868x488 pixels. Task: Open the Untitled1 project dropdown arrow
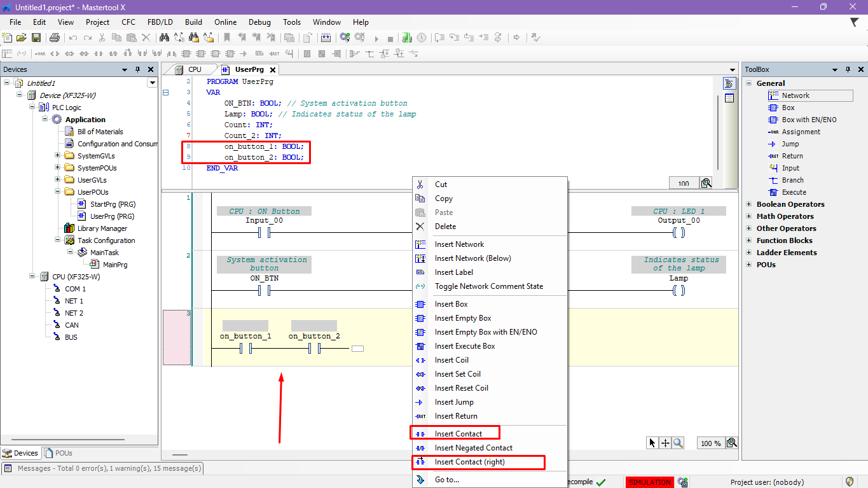coord(152,83)
